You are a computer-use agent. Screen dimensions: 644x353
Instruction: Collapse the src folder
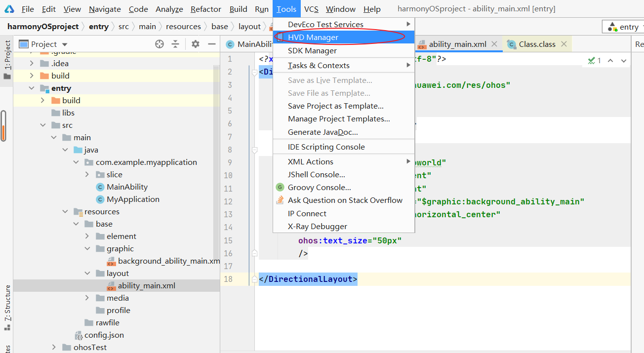pyautogui.click(x=43, y=125)
